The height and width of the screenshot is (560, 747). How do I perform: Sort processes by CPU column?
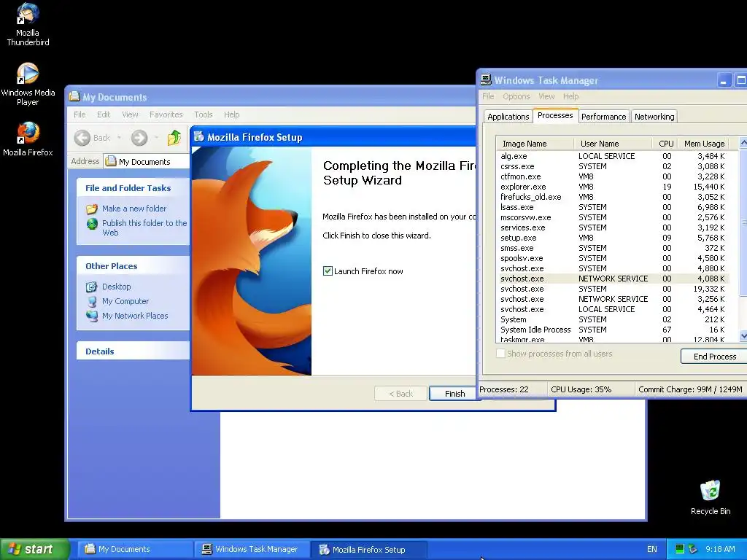pyautogui.click(x=665, y=144)
